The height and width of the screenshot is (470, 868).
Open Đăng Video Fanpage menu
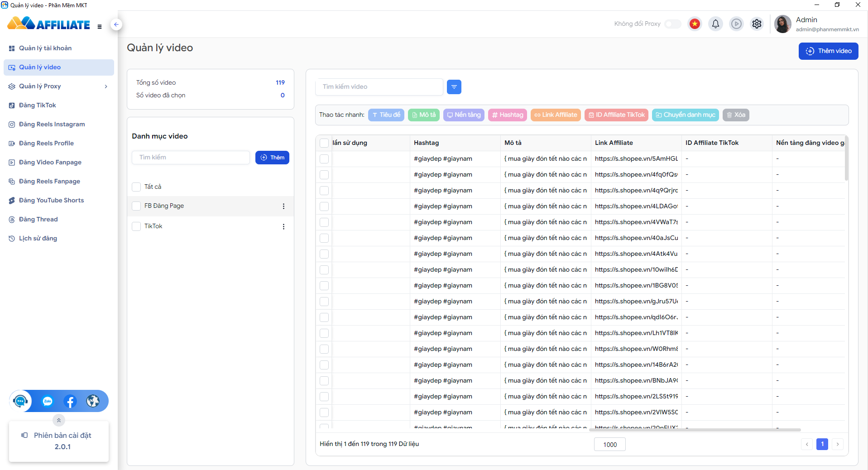click(59, 162)
